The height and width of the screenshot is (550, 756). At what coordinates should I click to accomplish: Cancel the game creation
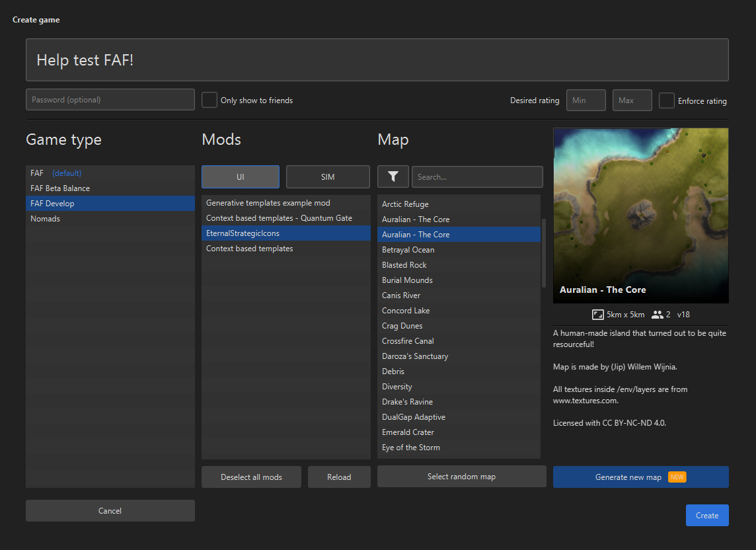point(110,510)
